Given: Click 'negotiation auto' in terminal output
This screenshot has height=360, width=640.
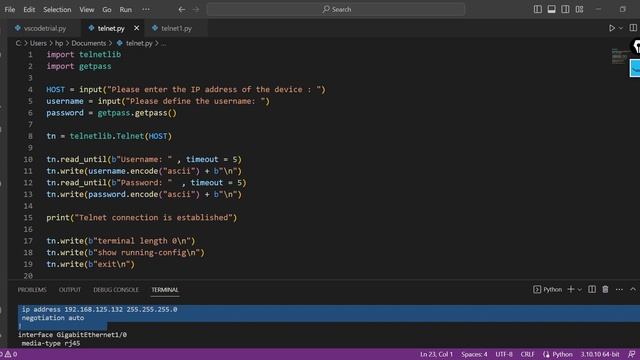Looking at the screenshot, I should [x=53, y=318].
